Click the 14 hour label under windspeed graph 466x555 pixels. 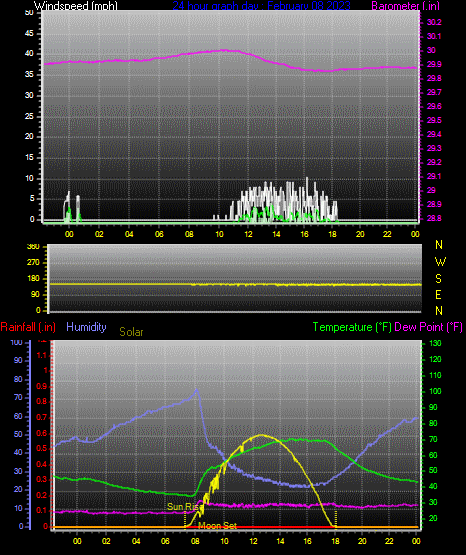(x=276, y=234)
